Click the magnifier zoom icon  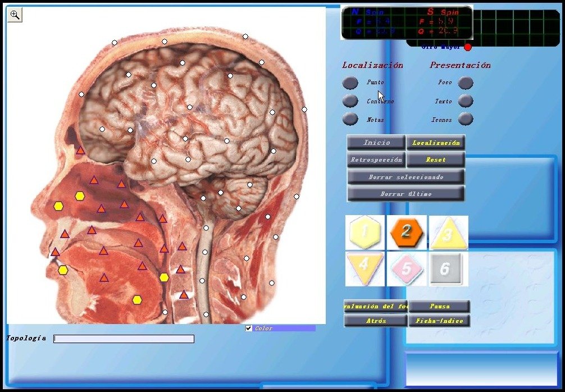pos(15,15)
